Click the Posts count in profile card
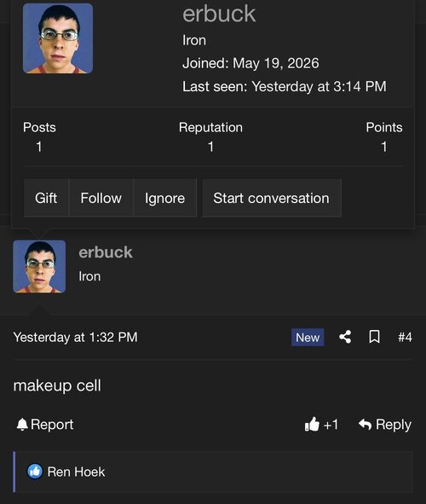 pyautogui.click(x=39, y=147)
